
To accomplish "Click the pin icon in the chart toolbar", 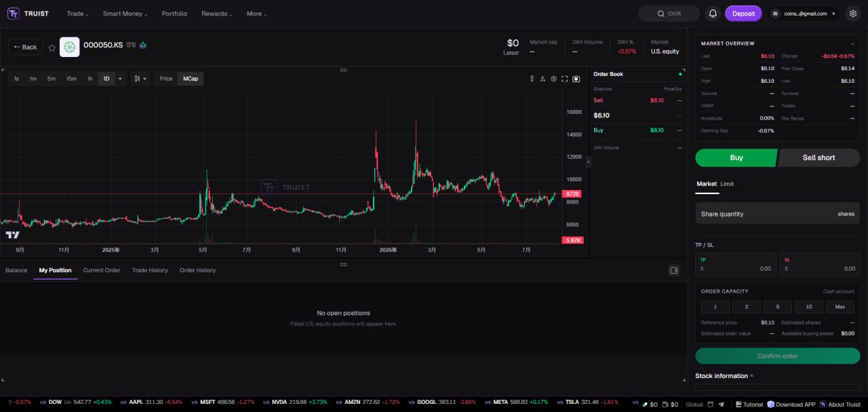I will (532, 79).
